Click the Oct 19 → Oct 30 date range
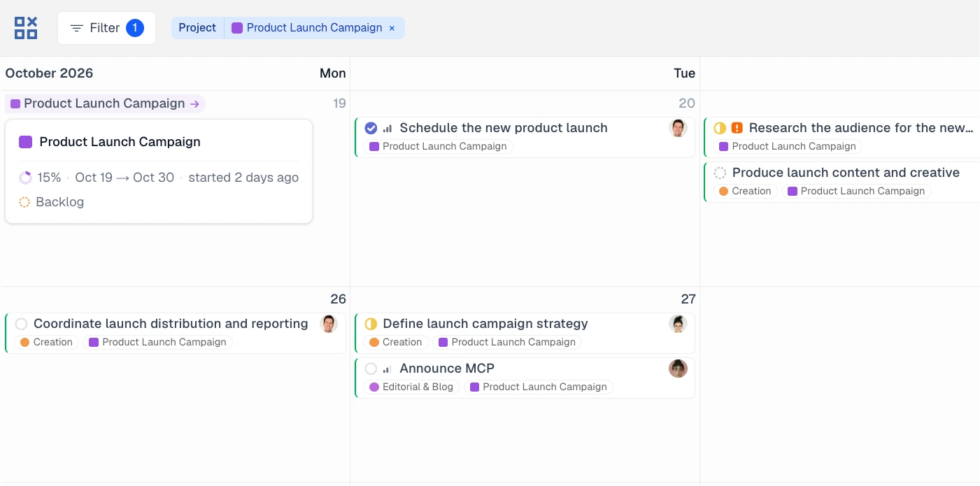 pos(125,178)
